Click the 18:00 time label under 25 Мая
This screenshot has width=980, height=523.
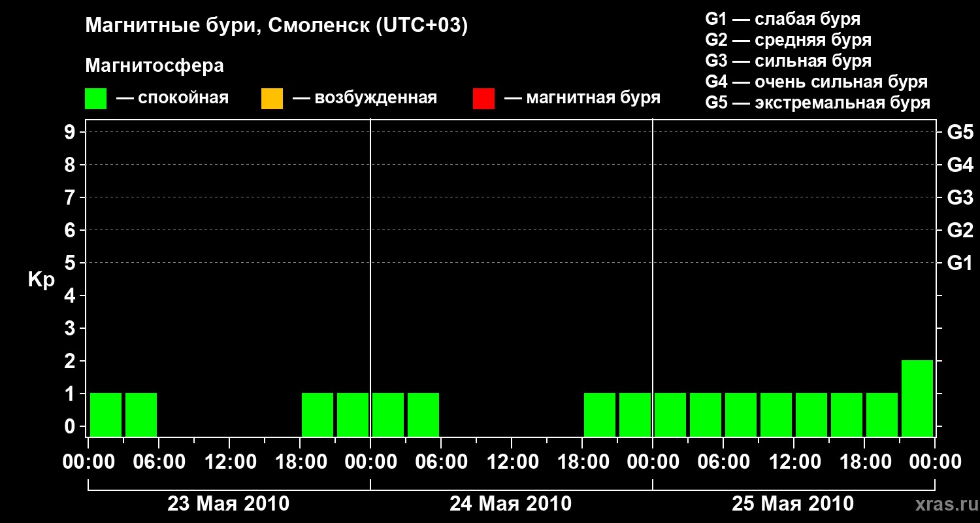pos(864,462)
